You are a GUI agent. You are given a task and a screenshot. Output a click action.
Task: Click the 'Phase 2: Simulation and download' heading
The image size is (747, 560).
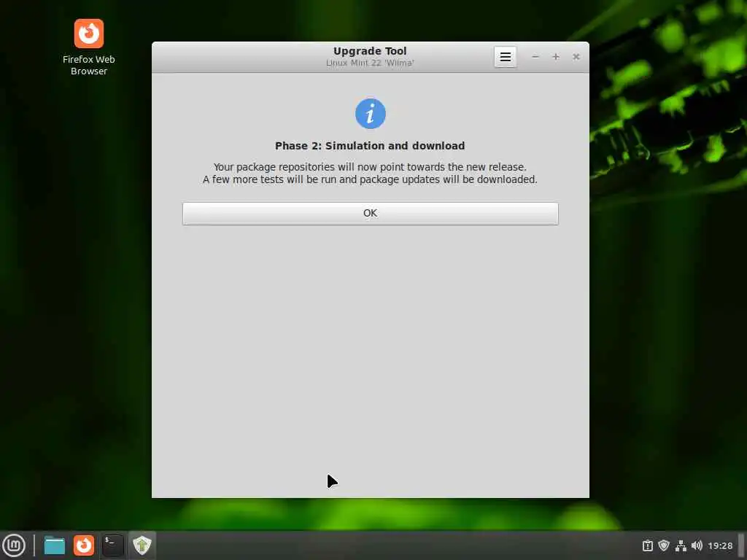(x=370, y=146)
